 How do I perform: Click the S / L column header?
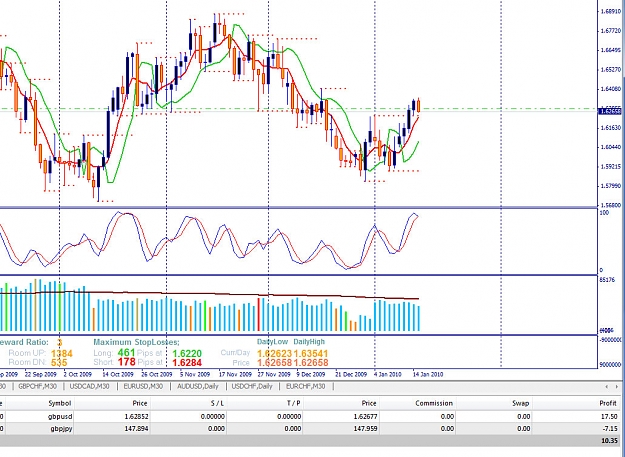pyautogui.click(x=217, y=403)
